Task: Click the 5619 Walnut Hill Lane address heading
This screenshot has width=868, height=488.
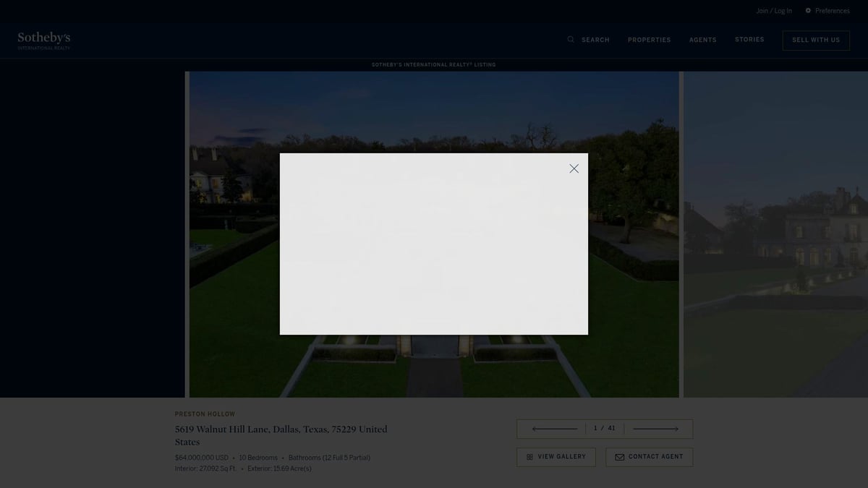Action: [281, 435]
